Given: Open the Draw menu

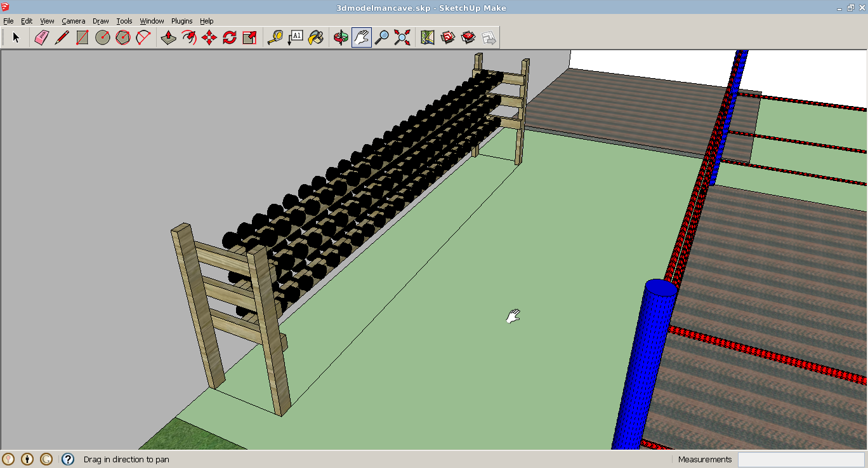Looking at the screenshot, I should pos(101,21).
